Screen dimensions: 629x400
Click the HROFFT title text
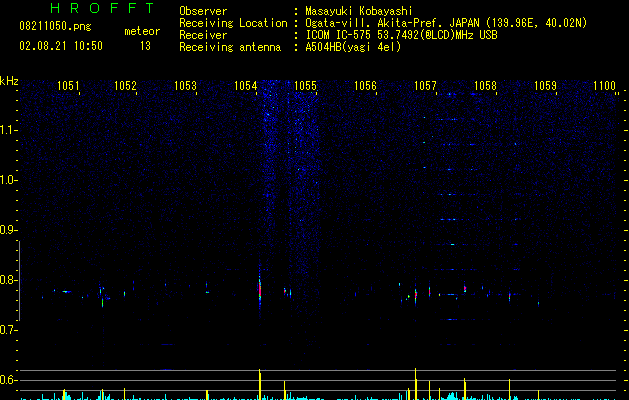103,8
